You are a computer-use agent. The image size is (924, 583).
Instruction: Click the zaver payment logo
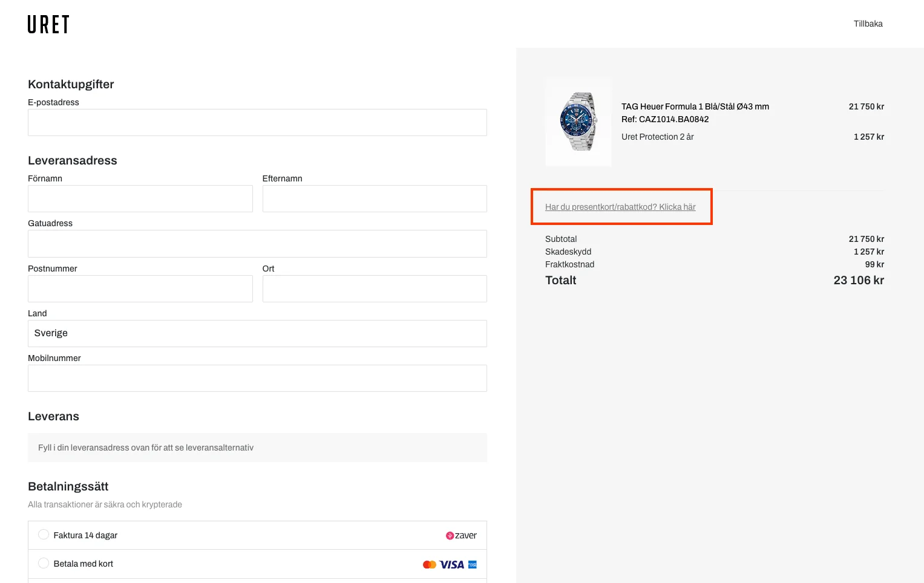pos(461,535)
